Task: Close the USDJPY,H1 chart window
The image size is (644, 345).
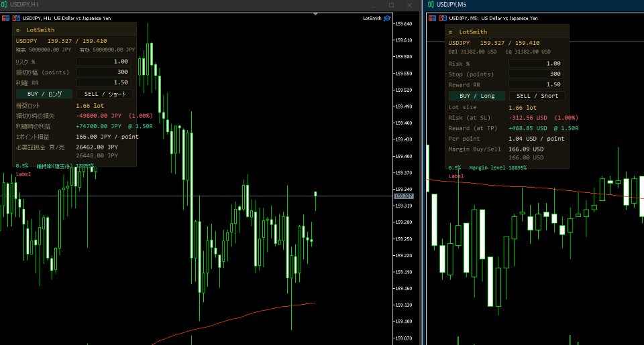Action: 409,5
